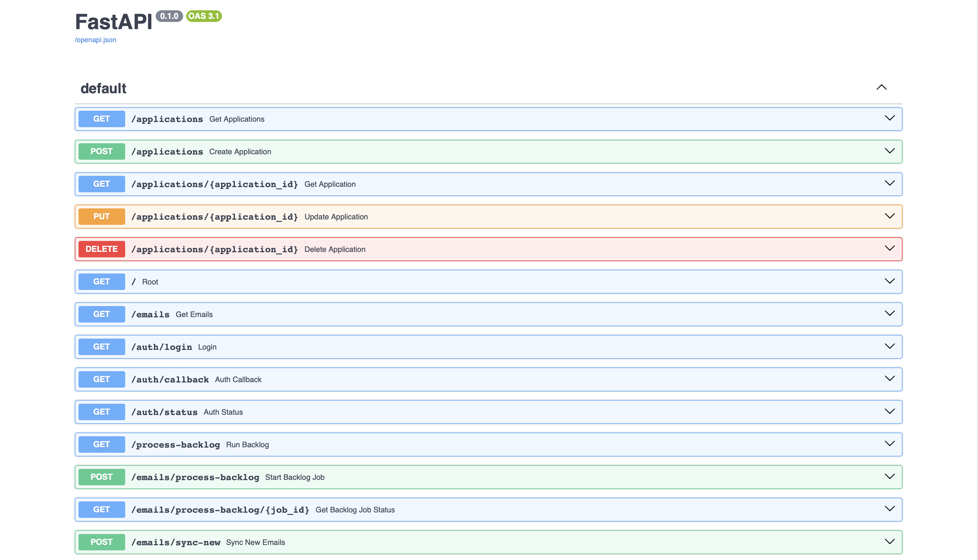This screenshot has width=978, height=560.
Task: Click the 'Auth Status' summary text
Action: (223, 412)
